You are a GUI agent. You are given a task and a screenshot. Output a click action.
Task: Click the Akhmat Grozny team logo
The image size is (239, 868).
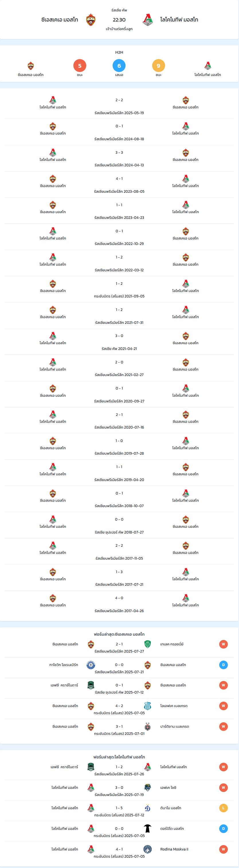tap(147, 644)
